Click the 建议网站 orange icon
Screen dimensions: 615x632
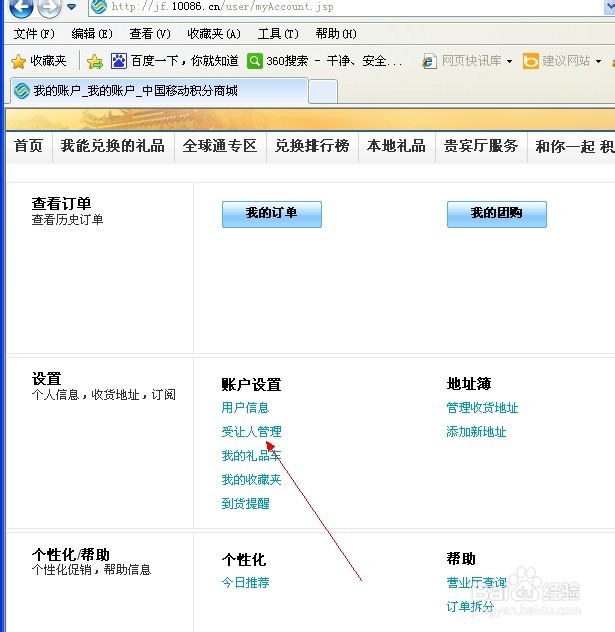click(530, 61)
